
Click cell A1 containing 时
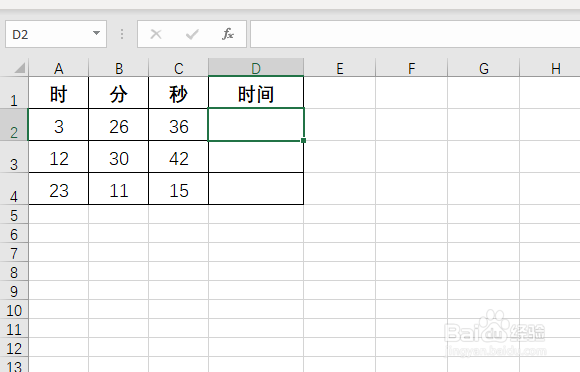[58, 93]
